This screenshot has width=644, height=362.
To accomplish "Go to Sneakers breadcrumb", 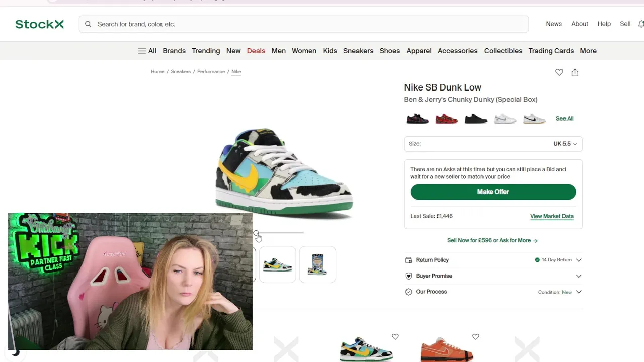I will tap(181, 71).
